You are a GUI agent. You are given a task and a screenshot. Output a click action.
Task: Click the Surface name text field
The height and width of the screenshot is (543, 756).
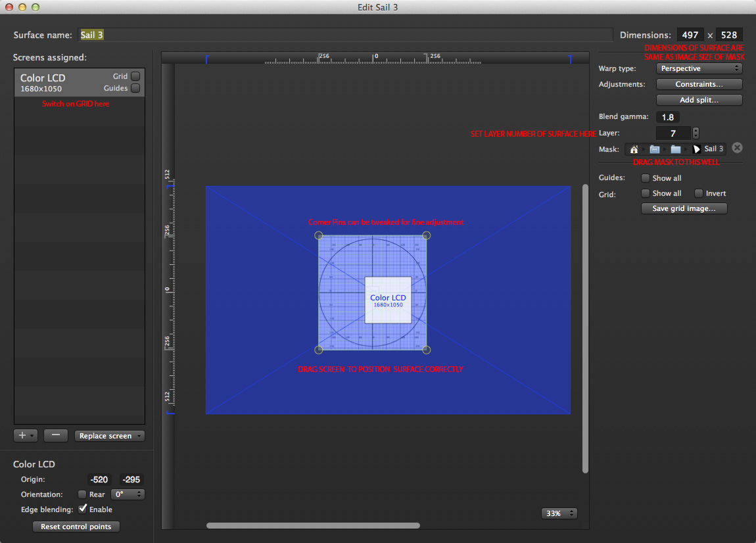(345, 35)
